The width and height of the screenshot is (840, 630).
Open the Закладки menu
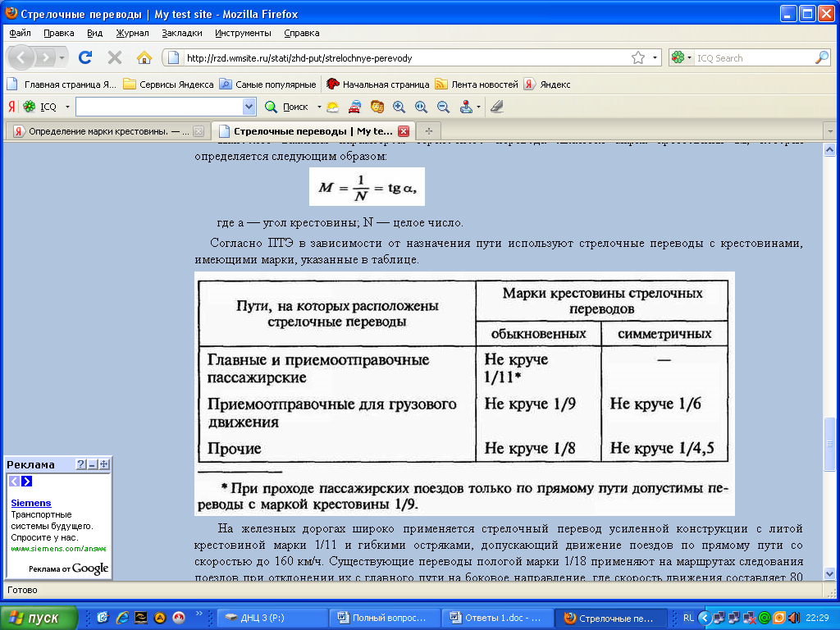[182, 33]
